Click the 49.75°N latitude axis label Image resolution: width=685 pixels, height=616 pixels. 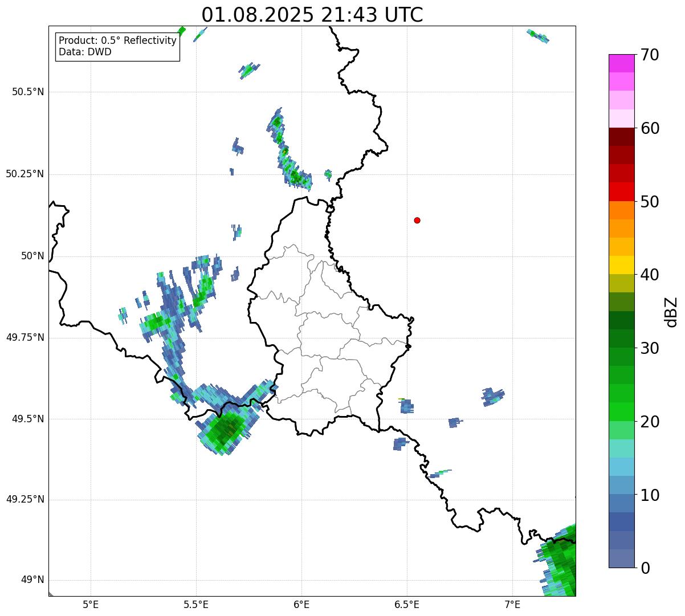tap(25, 337)
